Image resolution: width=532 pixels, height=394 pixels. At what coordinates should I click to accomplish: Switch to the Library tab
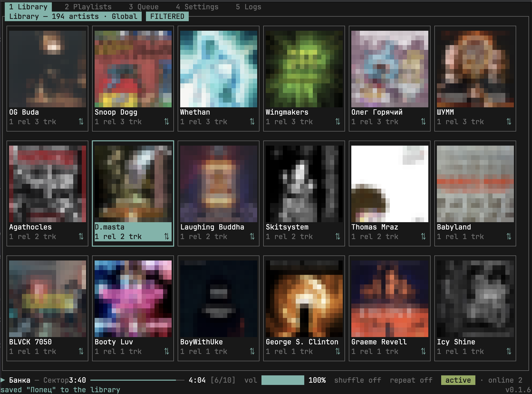[x=28, y=7]
